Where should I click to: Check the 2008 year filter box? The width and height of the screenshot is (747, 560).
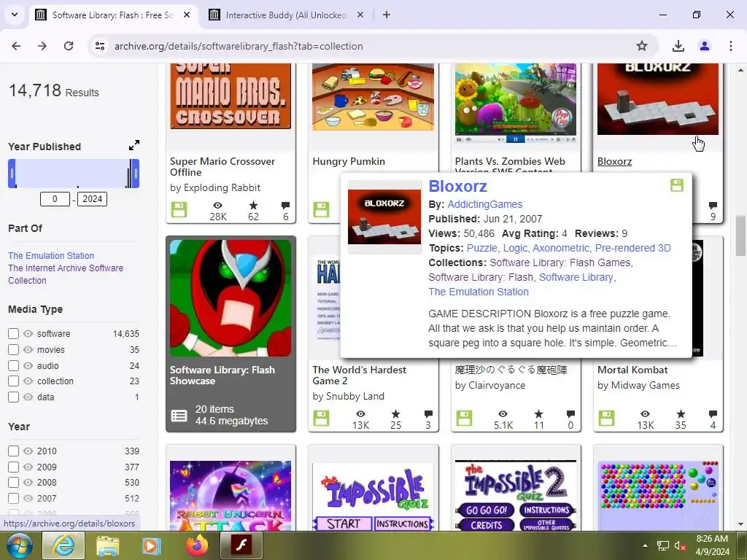(x=13, y=483)
